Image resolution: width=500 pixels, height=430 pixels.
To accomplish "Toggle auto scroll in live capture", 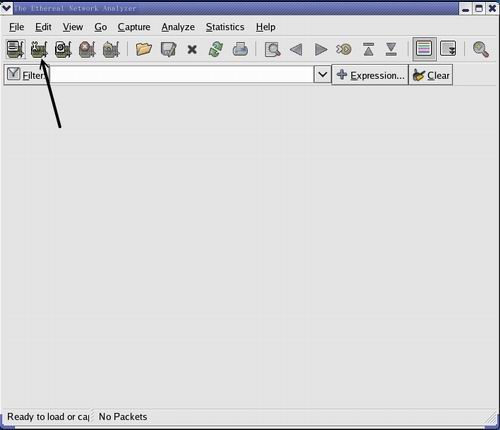I will [448, 49].
